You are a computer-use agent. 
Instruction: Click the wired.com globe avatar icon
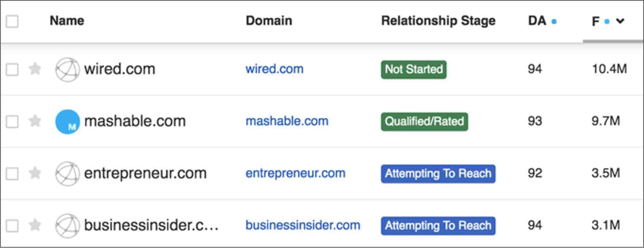coord(68,69)
